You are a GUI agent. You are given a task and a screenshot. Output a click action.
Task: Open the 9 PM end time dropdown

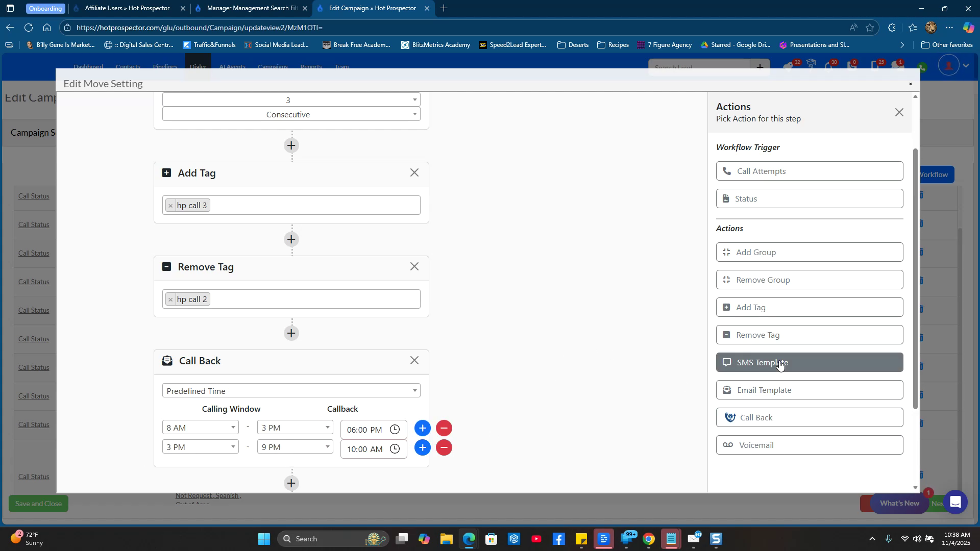[295, 447]
